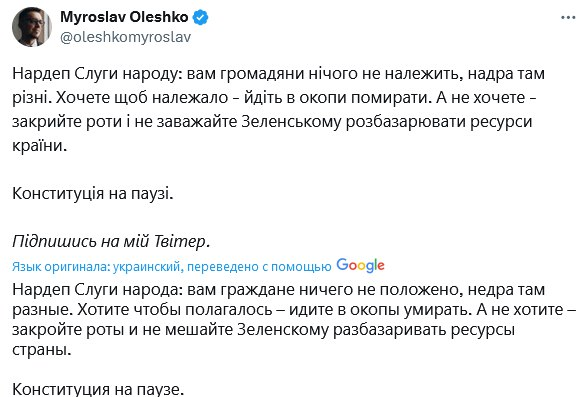Open the three-dot more options menu

pos(568,18)
